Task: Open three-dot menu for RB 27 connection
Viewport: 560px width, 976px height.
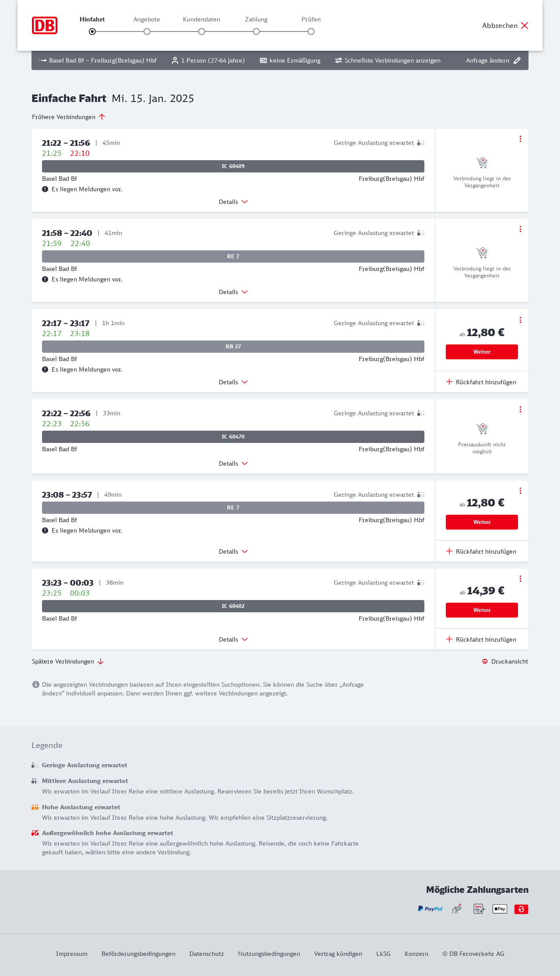Action: pyautogui.click(x=520, y=320)
